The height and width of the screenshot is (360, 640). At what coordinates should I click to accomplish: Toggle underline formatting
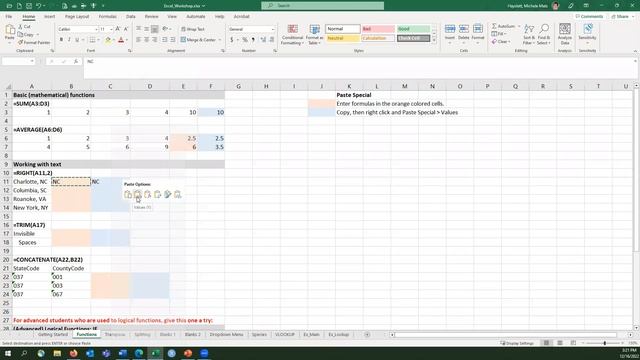[77, 40]
